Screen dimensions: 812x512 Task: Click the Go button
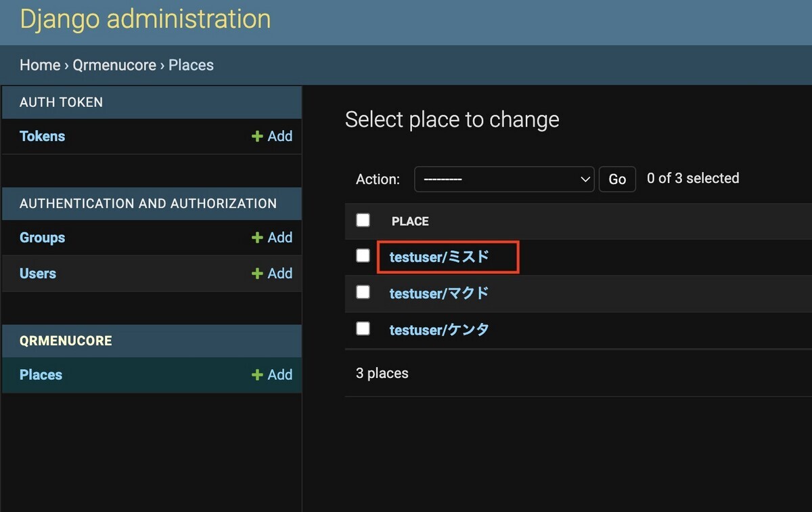pyautogui.click(x=617, y=179)
